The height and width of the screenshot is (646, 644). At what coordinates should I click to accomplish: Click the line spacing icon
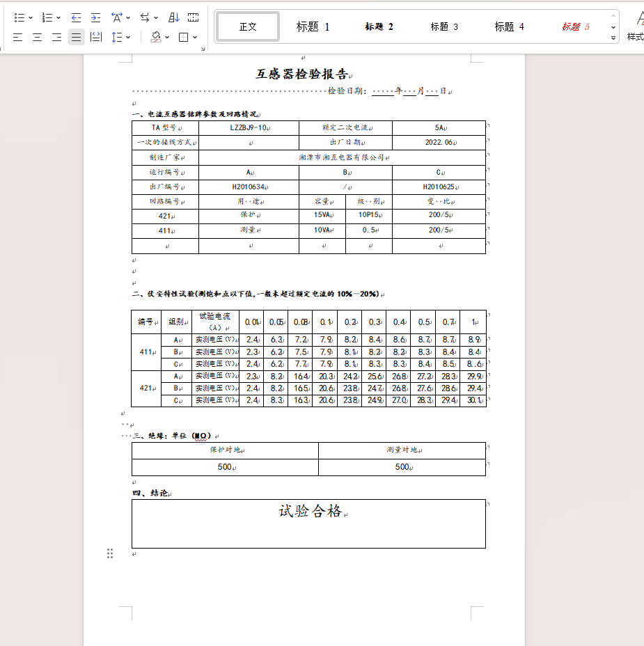tap(117, 38)
